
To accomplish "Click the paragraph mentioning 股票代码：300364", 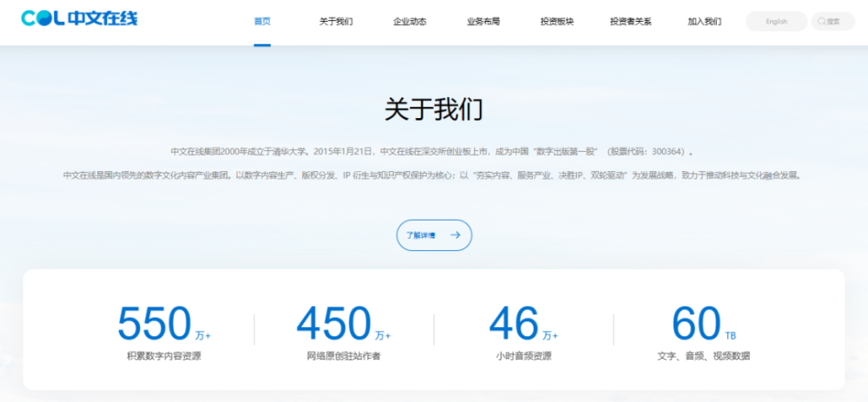I will point(432,151).
